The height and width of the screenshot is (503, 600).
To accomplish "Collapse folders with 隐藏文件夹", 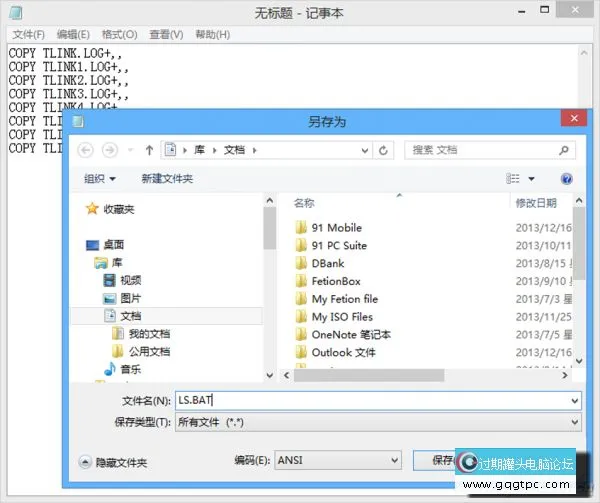I will pos(113,462).
